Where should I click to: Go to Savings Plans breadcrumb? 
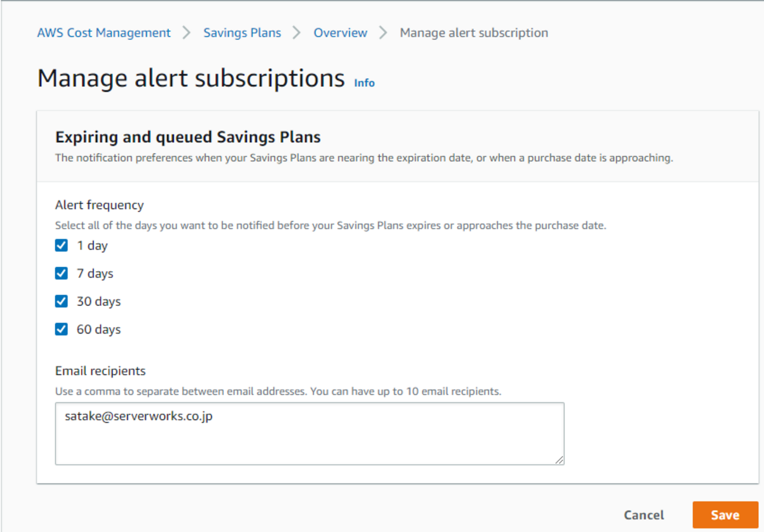tap(242, 33)
